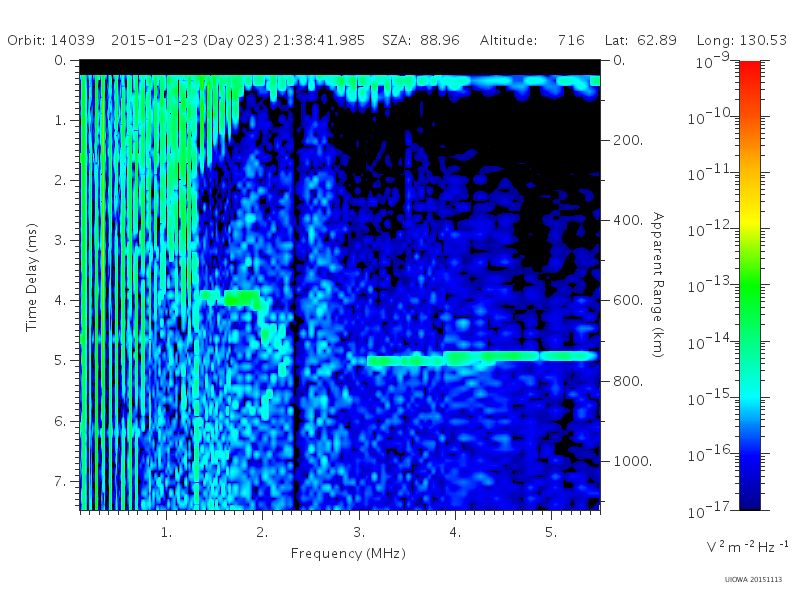Click the '2.' frequency axis tick label
Viewport: 800px width, 600px height.
(262, 533)
